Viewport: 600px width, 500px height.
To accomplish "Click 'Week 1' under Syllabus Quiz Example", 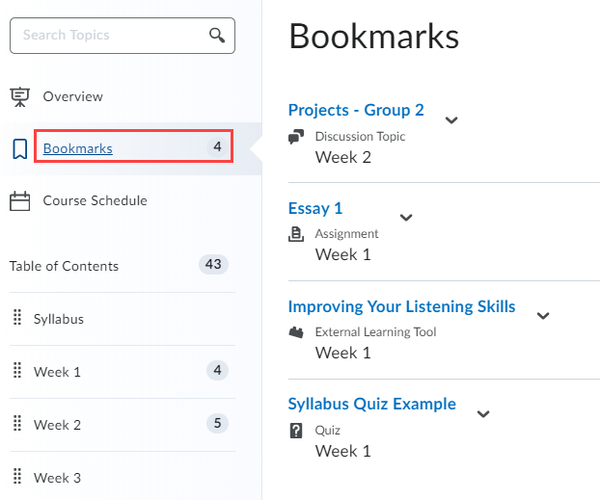I will click(x=343, y=451).
